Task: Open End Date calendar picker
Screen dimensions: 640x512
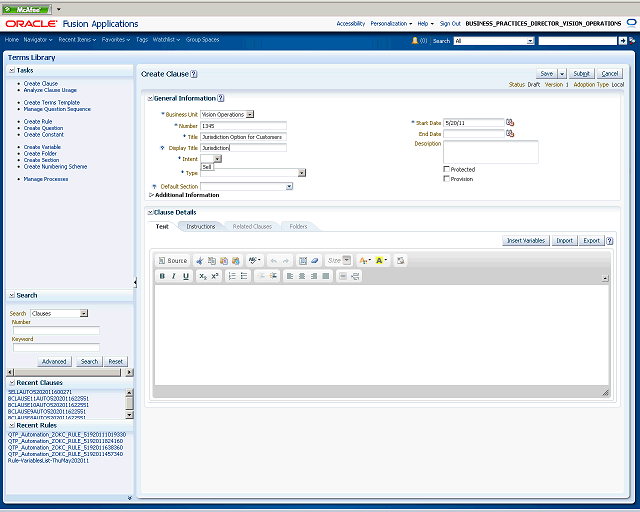Action: tap(510, 134)
